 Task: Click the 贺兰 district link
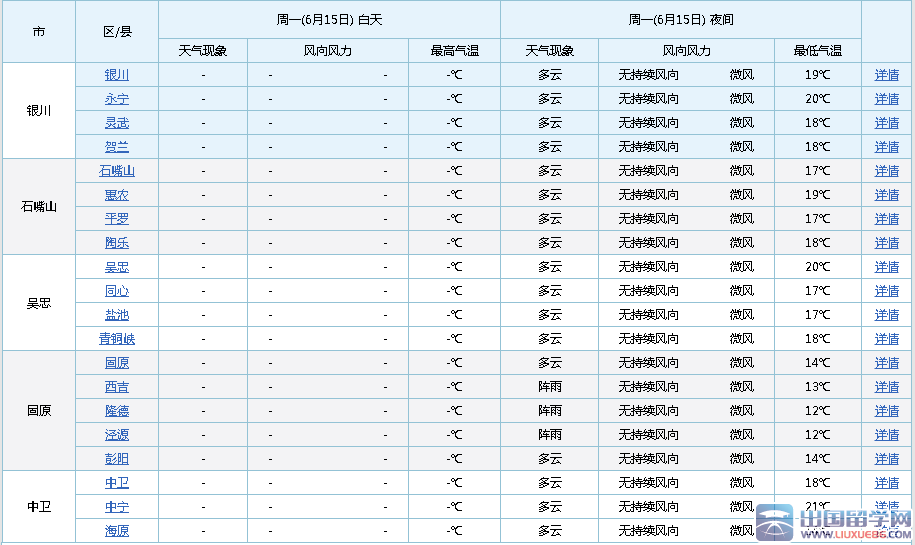(x=117, y=147)
